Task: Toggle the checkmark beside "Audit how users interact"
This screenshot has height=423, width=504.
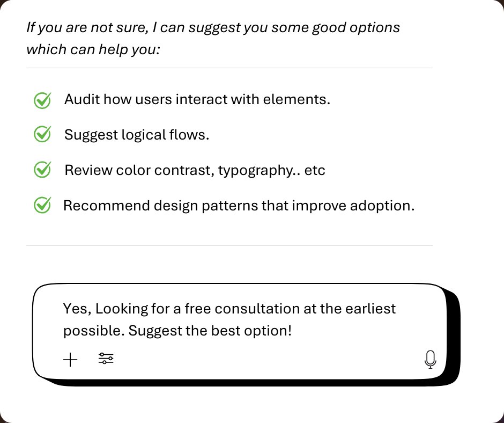Action: click(x=42, y=100)
